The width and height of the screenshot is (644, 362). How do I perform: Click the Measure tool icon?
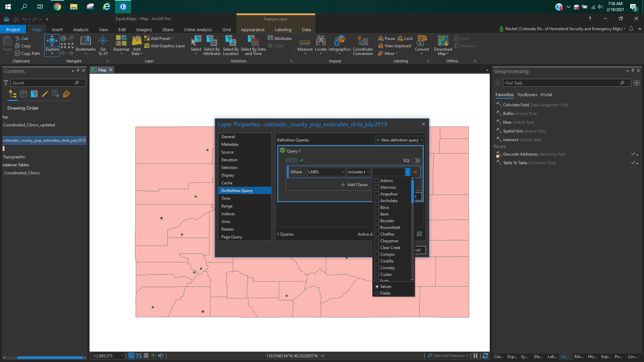click(x=305, y=42)
